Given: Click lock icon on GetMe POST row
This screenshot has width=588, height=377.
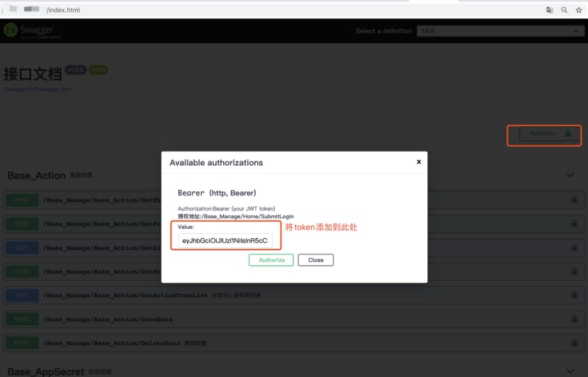Looking at the screenshot, I should (x=574, y=271).
